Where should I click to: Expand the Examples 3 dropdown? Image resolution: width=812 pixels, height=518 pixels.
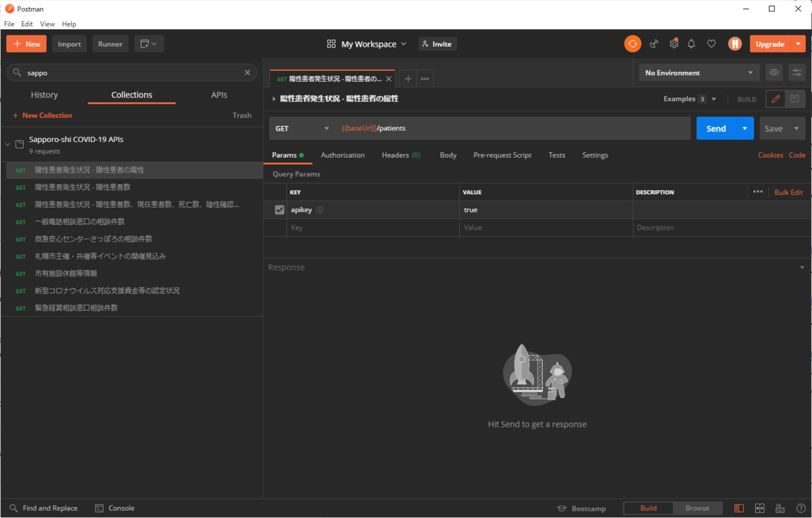(x=690, y=99)
